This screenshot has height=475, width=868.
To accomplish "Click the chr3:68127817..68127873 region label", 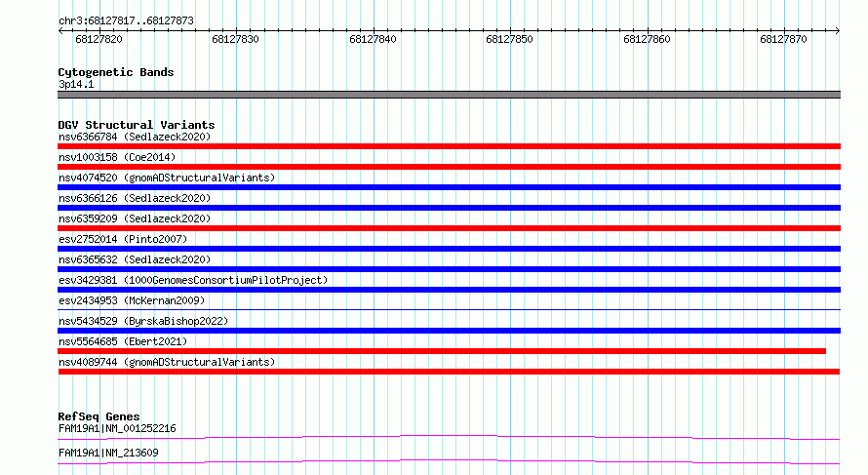I will (x=126, y=21).
